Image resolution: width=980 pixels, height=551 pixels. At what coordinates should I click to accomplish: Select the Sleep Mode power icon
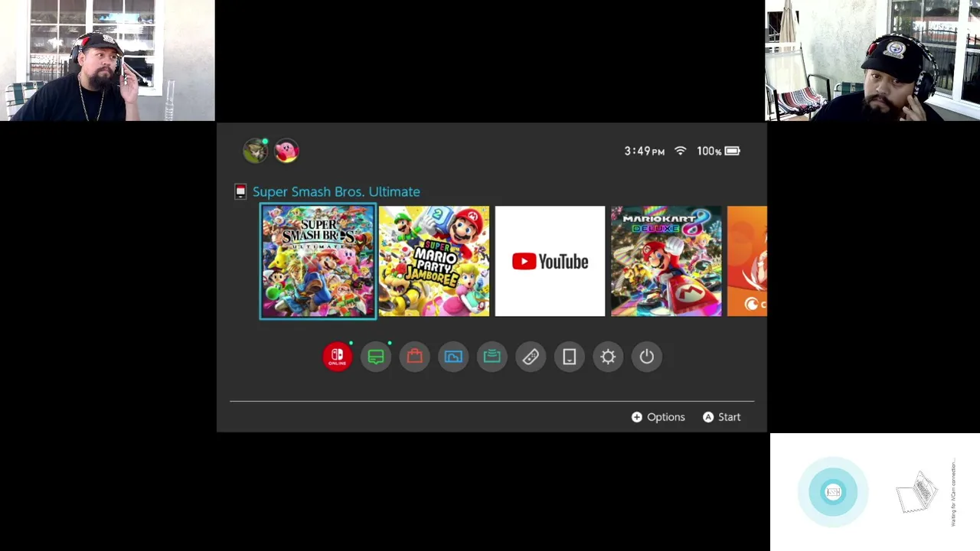click(x=647, y=357)
